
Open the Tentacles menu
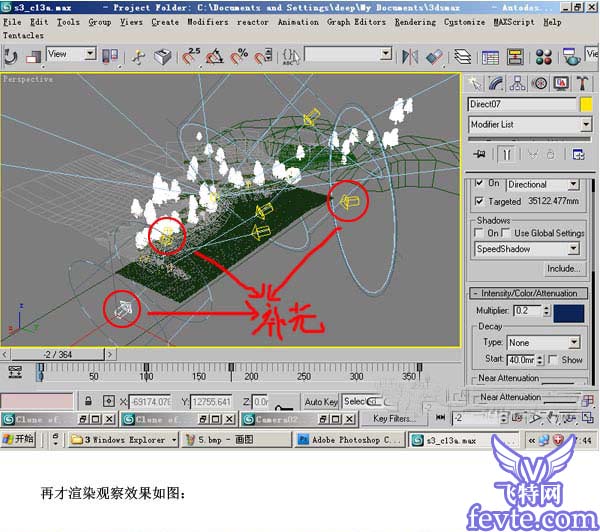23,36
